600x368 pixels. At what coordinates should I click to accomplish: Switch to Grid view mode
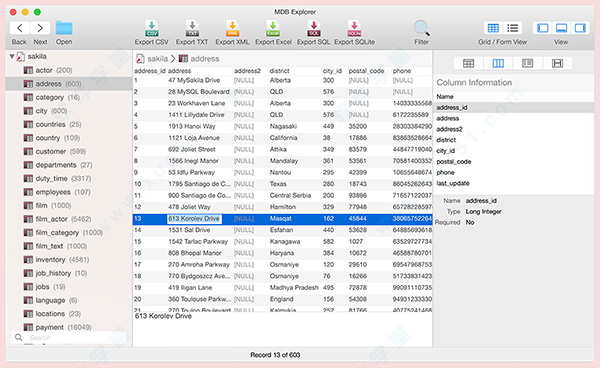click(493, 28)
